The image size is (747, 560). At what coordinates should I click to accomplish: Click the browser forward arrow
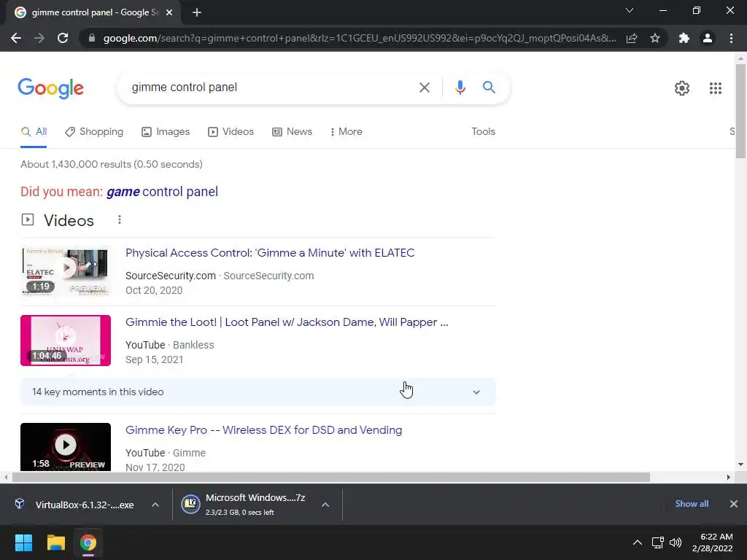(x=39, y=38)
